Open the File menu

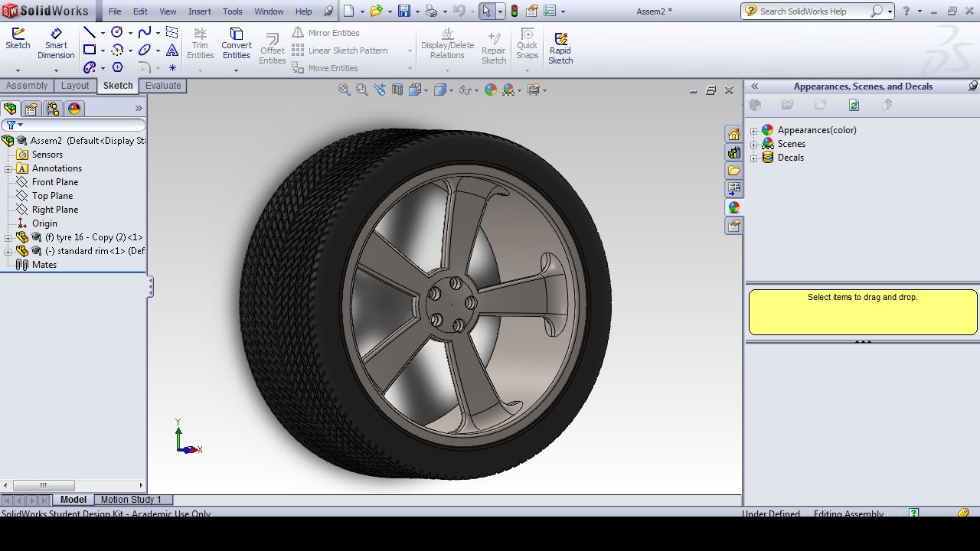coord(115,11)
